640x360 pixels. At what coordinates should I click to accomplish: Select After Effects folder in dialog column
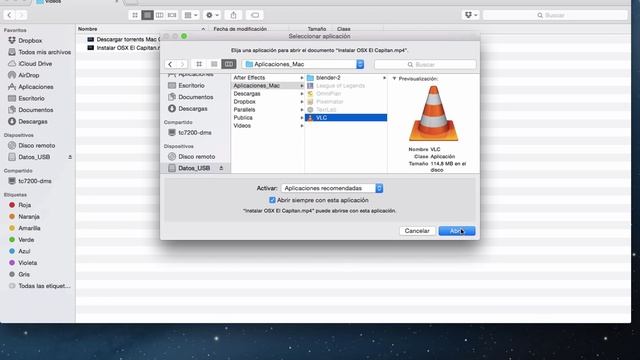click(x=268, y=78)
